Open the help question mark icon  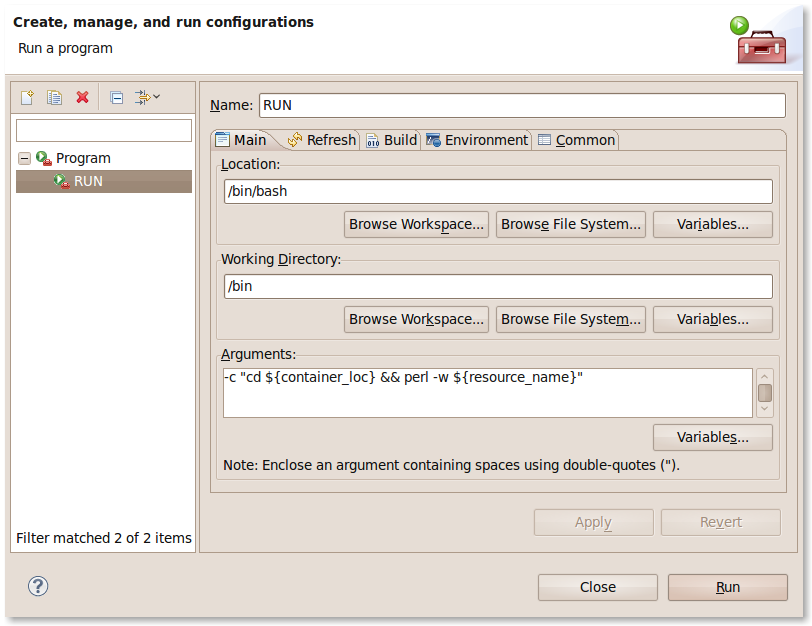(38, 586)
